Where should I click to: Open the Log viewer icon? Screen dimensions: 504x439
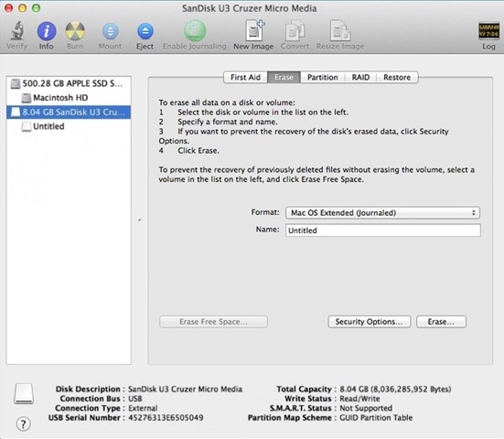[488, 31]
